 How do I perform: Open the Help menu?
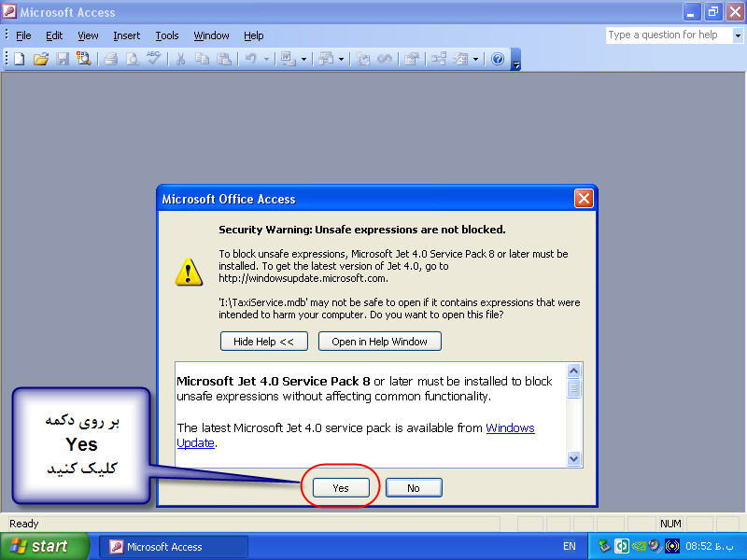coord(253,35)
